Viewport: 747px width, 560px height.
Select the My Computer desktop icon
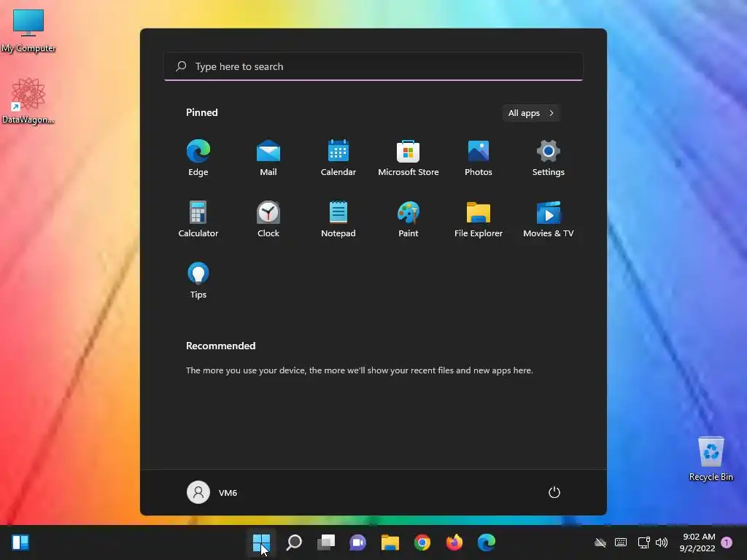(28, 31)
